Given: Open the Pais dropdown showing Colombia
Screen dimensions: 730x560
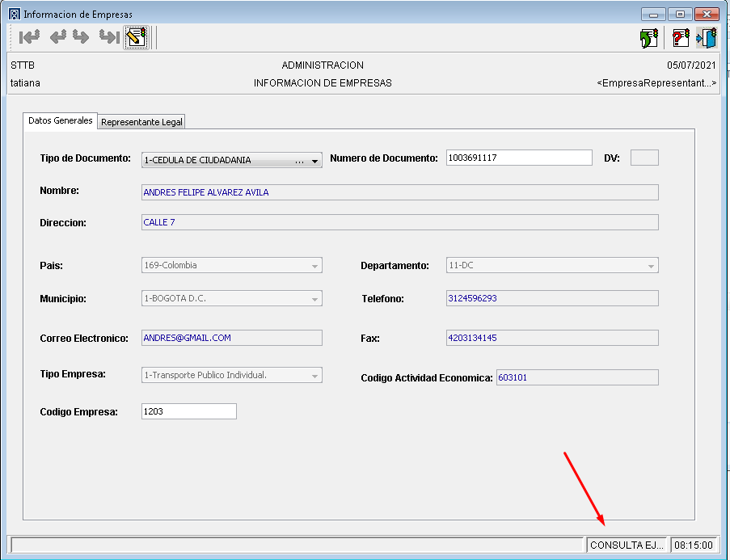Looking at the screenshot, I should tap(314, 265).
